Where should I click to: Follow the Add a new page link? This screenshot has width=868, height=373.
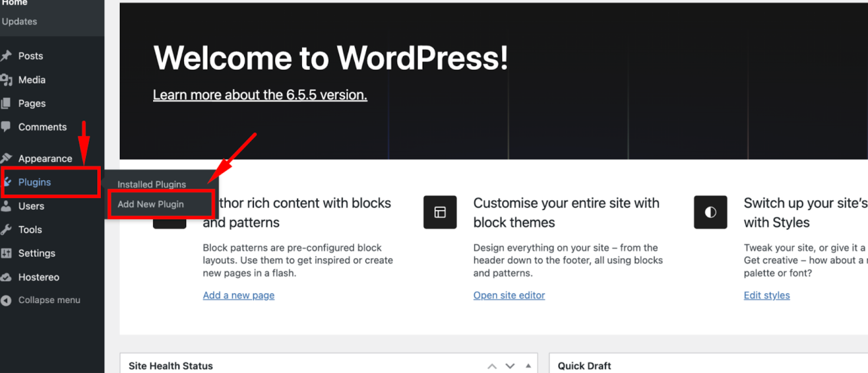(x=239, y=295)
